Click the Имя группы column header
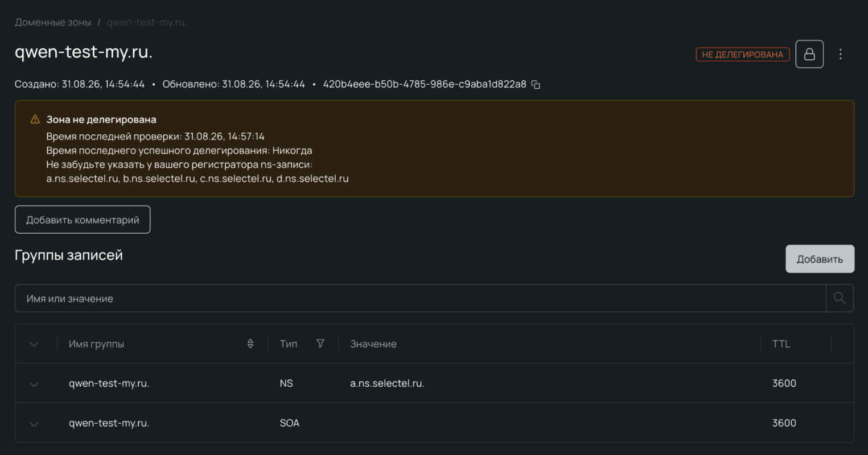The height and width of the screenshot is (455, 868). point(96,344)
